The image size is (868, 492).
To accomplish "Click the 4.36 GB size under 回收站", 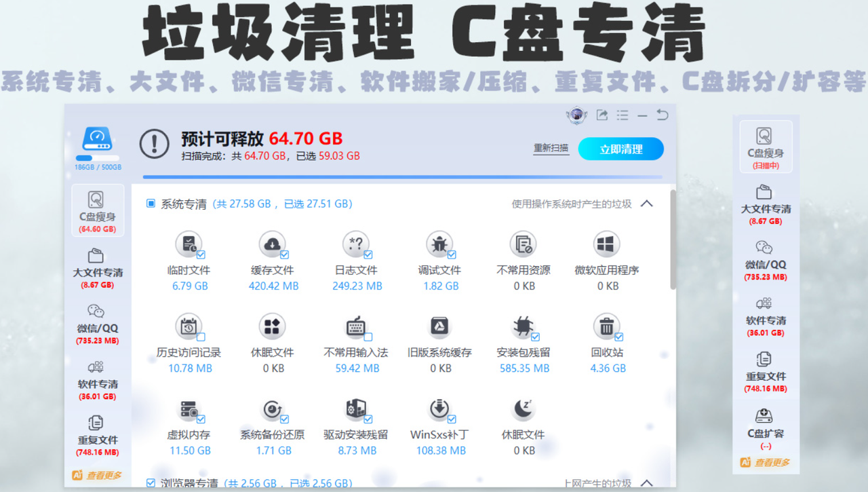I will (608, 368).
